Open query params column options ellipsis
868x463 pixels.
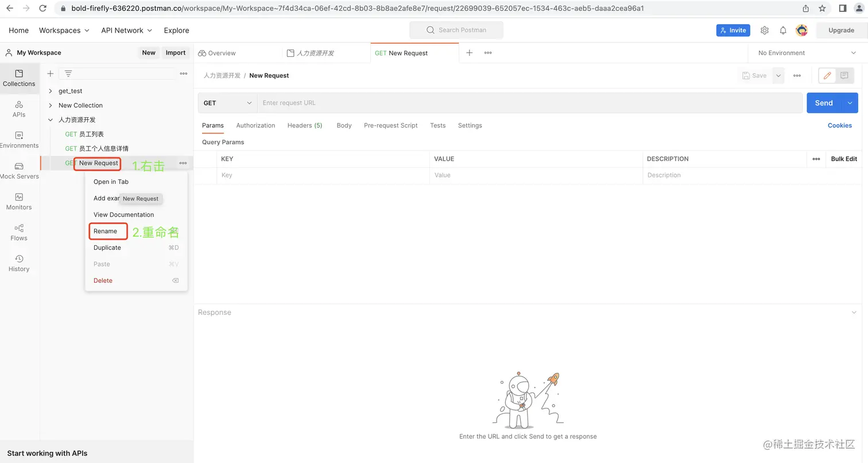tap(816, 159)
